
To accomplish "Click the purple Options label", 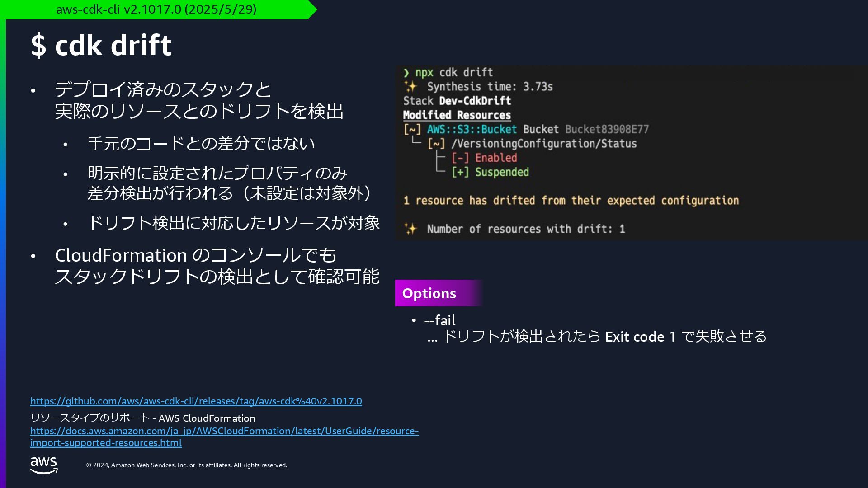I will click(x=429, y=293).
